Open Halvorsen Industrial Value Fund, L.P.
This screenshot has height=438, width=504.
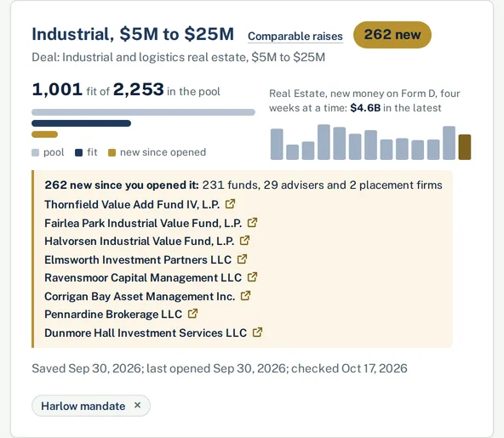coord(140,241)
